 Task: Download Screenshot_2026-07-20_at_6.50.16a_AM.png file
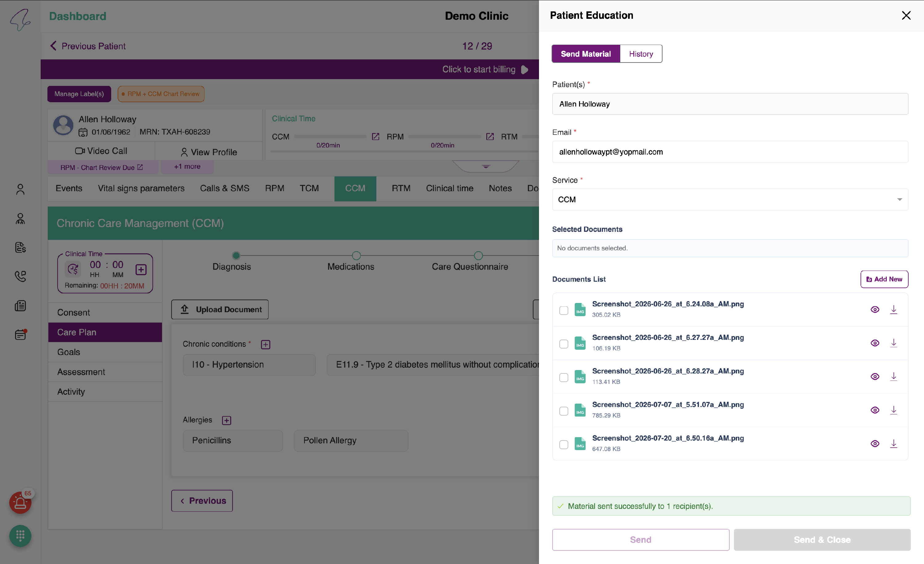pos(894,444)
